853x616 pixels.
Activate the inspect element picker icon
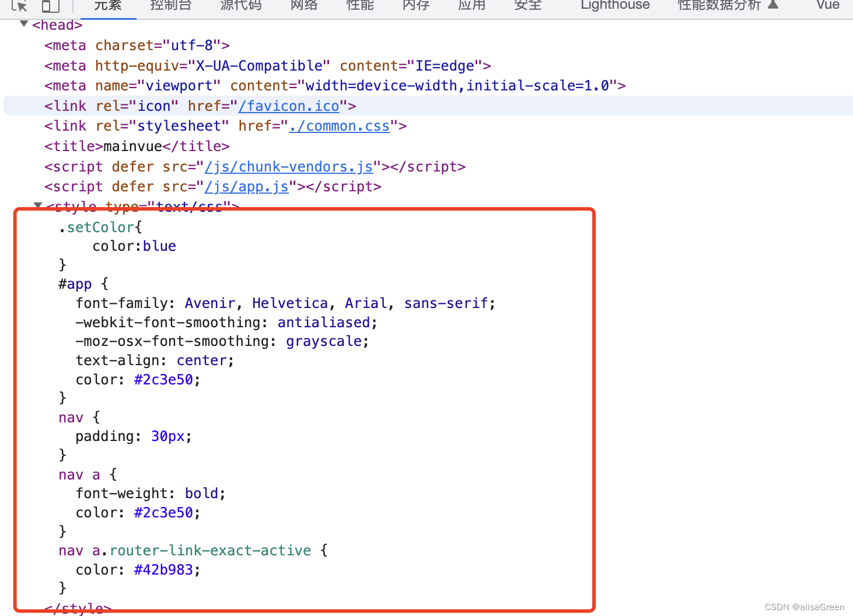click(x=20, y=6)
